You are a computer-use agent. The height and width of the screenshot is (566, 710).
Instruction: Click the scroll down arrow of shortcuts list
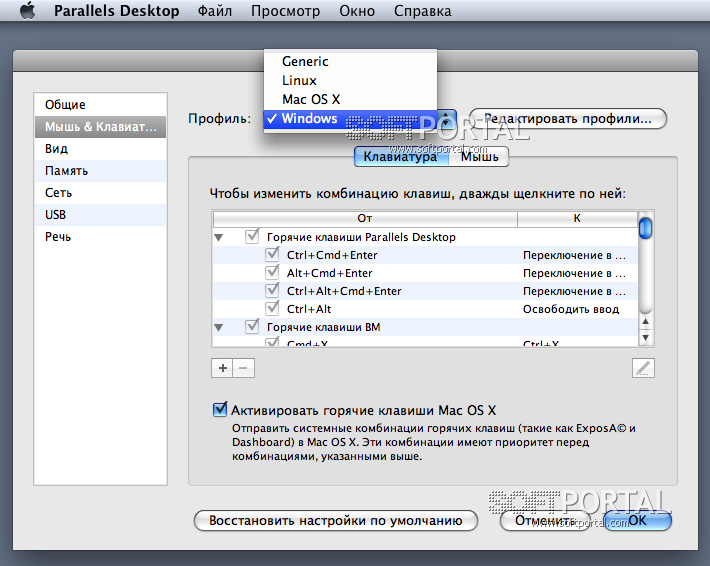645,337
